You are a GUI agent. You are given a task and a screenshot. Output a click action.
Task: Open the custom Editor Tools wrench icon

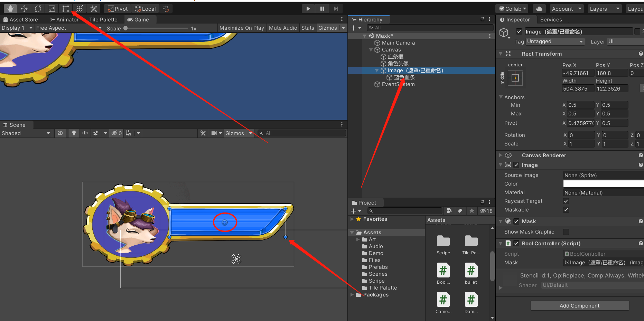click(93, 8)
